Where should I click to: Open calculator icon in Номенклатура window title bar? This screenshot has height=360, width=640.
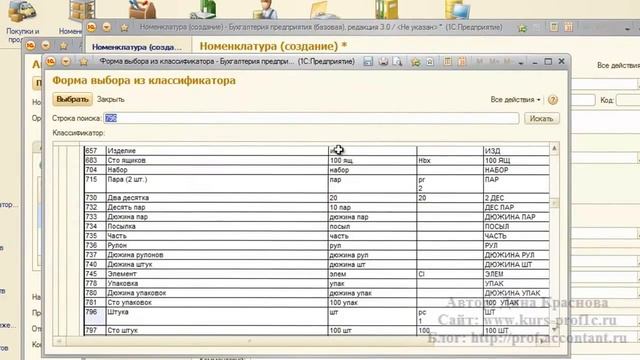553,28
